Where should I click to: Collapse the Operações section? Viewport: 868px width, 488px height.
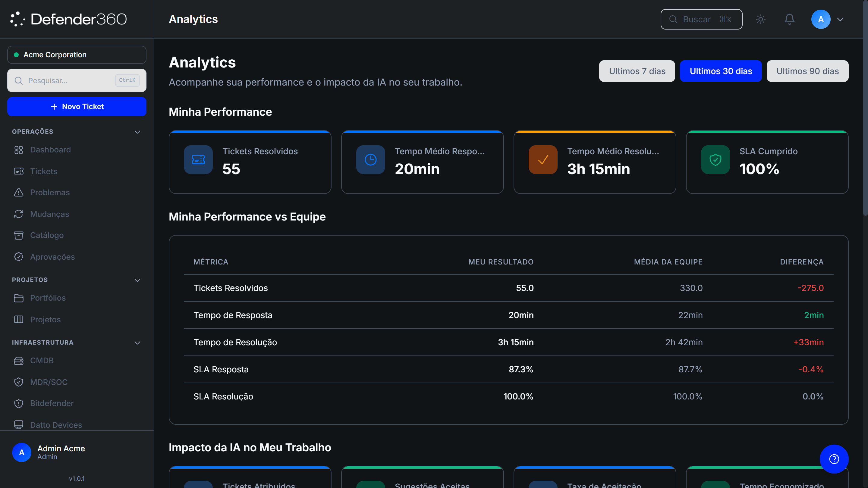[137, 132]
